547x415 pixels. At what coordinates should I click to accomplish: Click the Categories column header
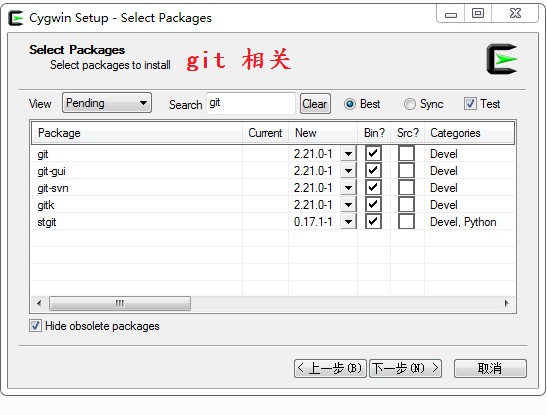469,133
